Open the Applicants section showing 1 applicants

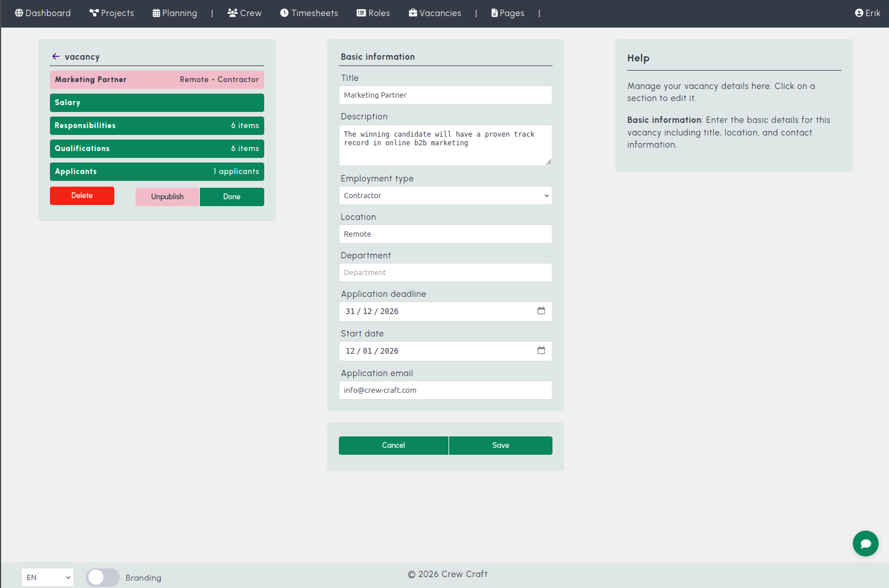tap(157, 171)
